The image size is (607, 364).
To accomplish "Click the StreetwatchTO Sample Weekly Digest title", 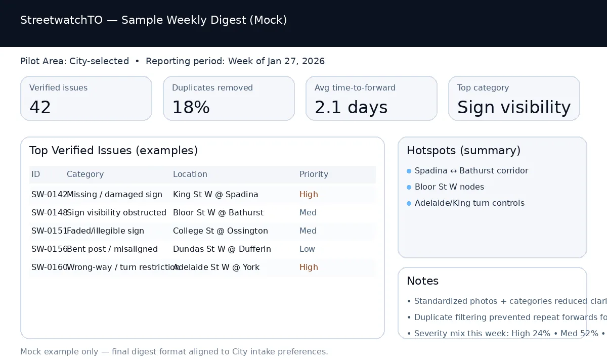I will pyautogui.click(x=154, y=20).
